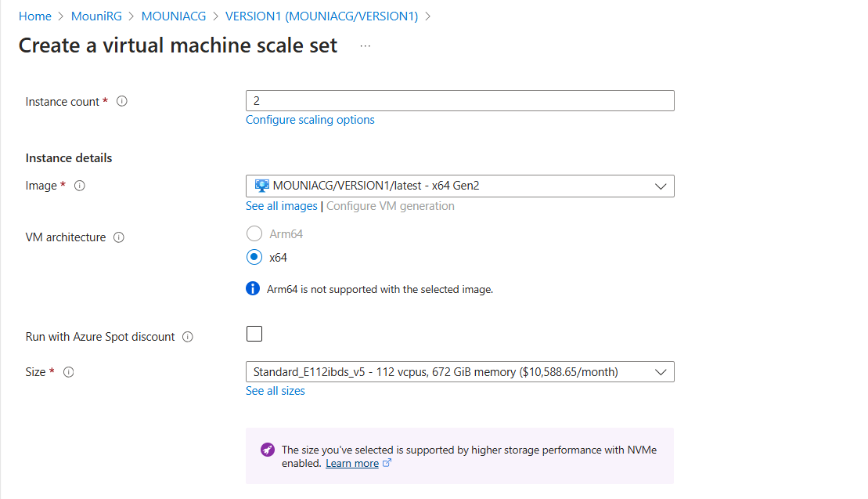868x499 pixels.
Task: Click the Instance count input field
Action: [459, 101]
